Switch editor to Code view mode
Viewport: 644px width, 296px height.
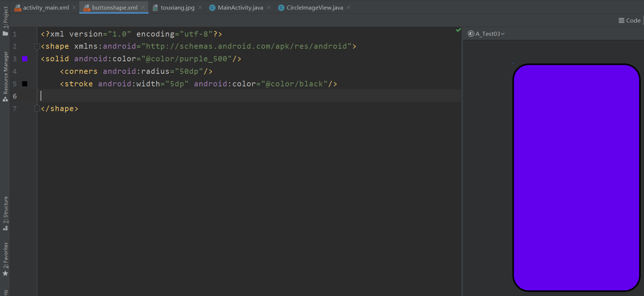(x=630, y=21)
